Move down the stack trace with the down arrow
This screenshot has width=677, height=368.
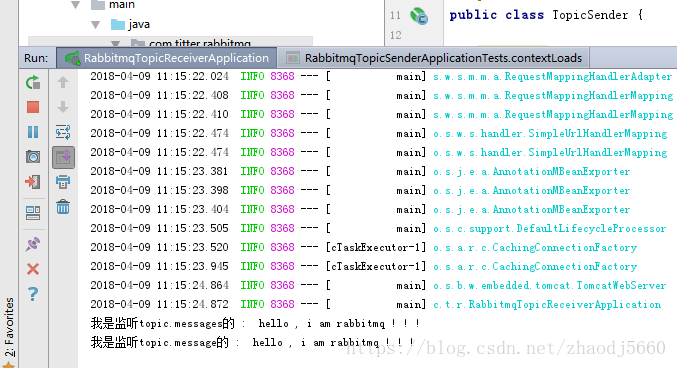pos(63,107)
